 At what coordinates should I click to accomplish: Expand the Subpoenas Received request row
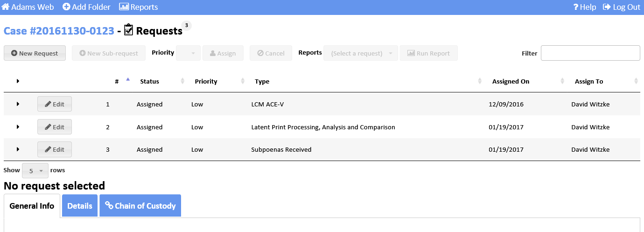[x=18, y=149]
